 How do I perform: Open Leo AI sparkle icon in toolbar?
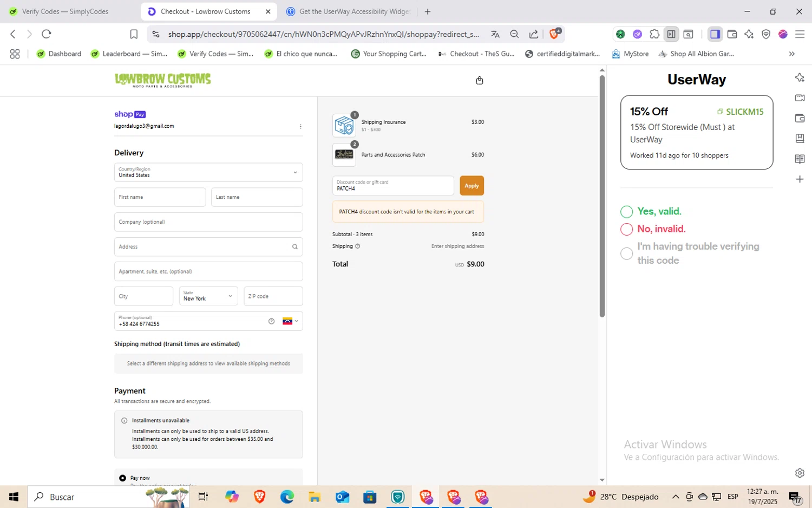click(x=749, y=34)
